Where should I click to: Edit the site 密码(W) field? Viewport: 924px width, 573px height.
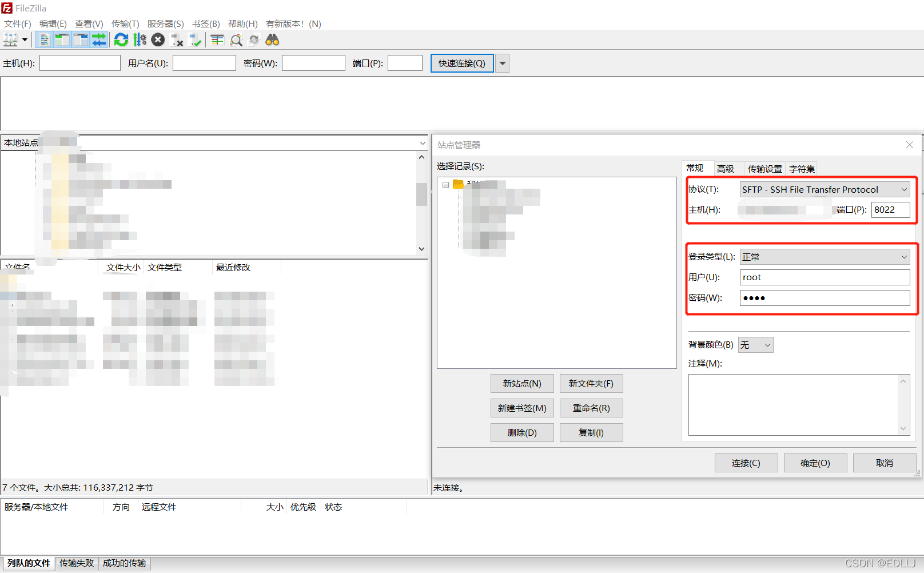point(825,298)
